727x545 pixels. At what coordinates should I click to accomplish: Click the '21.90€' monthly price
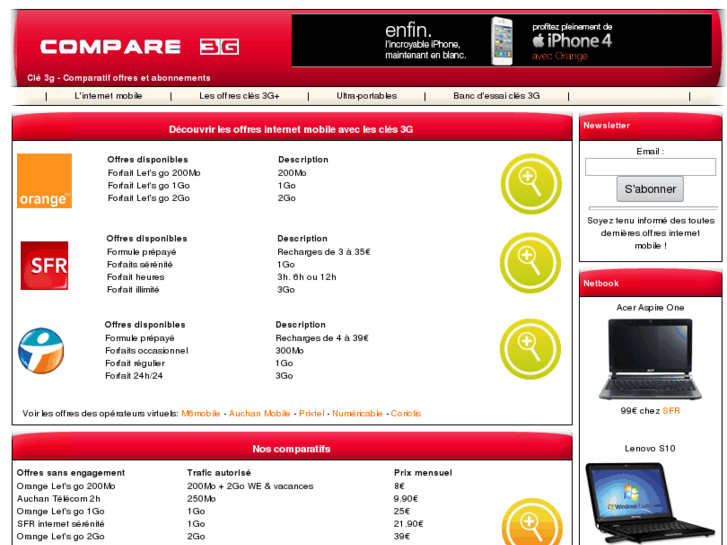pyautogui.click(x=408, y=524)
